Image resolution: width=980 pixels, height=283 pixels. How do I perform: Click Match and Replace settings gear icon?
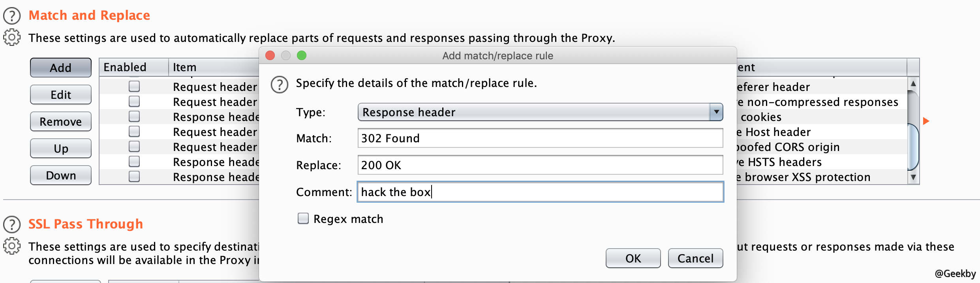tap(12, 38)
